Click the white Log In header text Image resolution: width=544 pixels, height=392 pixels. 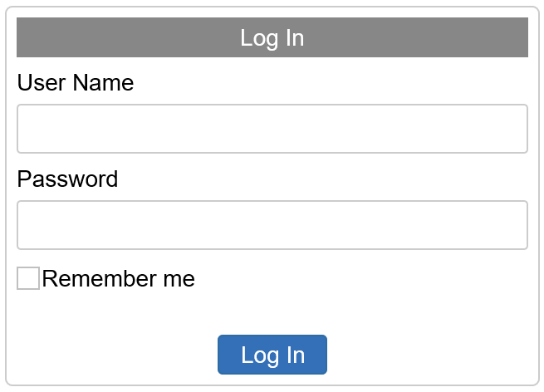(x=272, y=37)
